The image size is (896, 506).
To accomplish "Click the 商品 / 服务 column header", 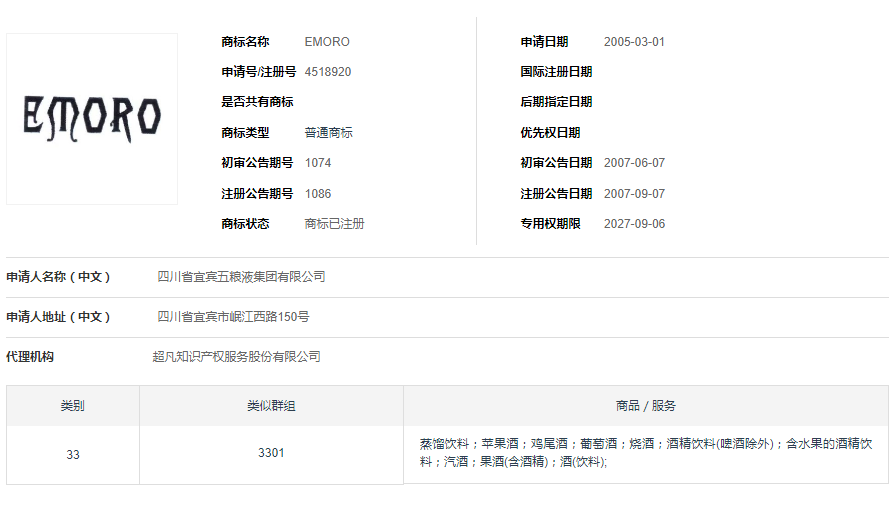I will coord(646,406).
